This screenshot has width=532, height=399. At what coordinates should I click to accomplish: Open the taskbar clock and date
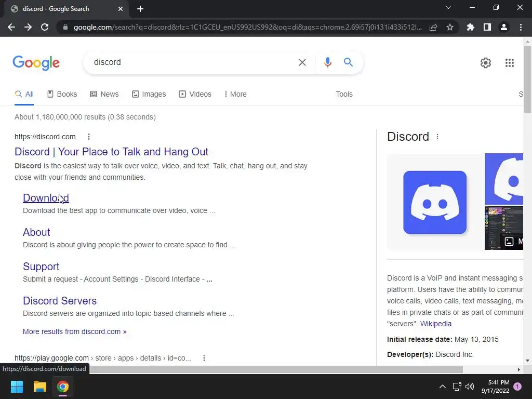(495, 387)
